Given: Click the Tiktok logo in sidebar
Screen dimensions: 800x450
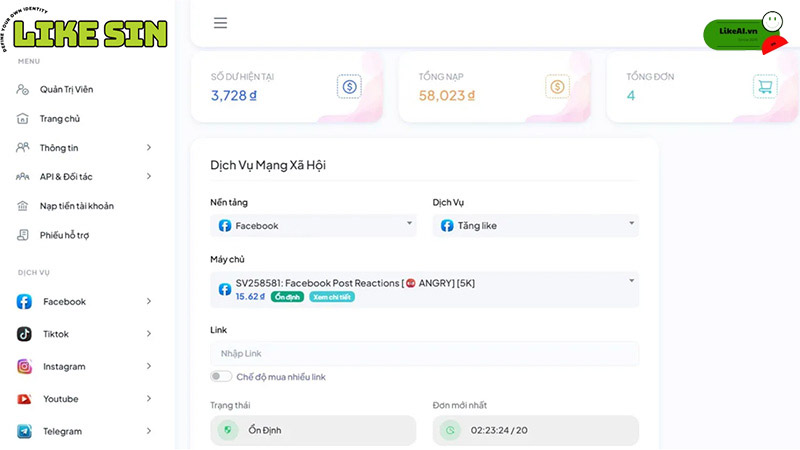Looking at the screenshot, I should tap(24, 334).
